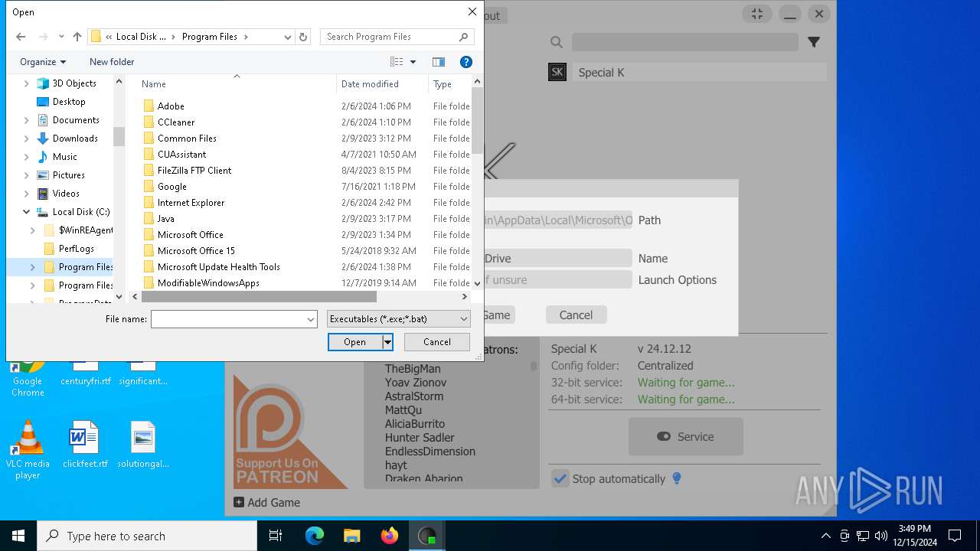Click Cancel in the Open file dialog
The height and width of the screenshot is (551, 980).
point(437,342)
